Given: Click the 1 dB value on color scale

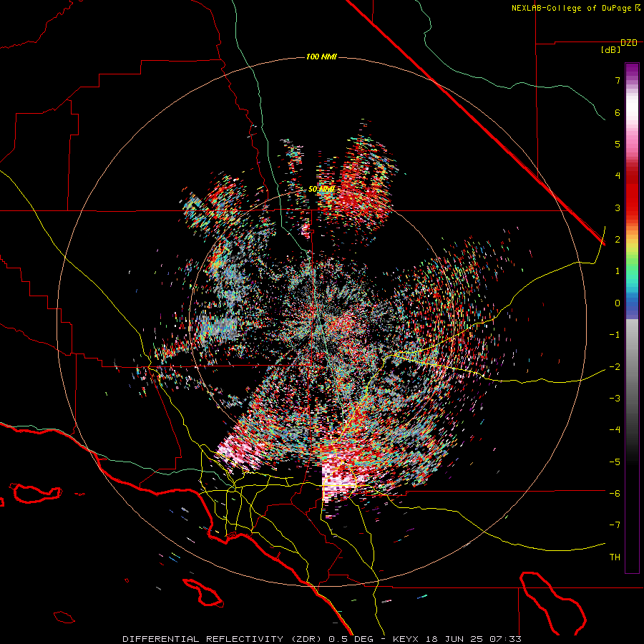Looking at the screenshot, I should click(x=618, y=271).
